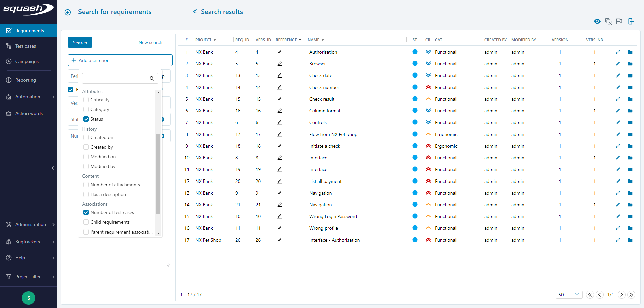Collapse the left navigation with the chevron
Screen dimensions: 644x308
click(53, 168)
